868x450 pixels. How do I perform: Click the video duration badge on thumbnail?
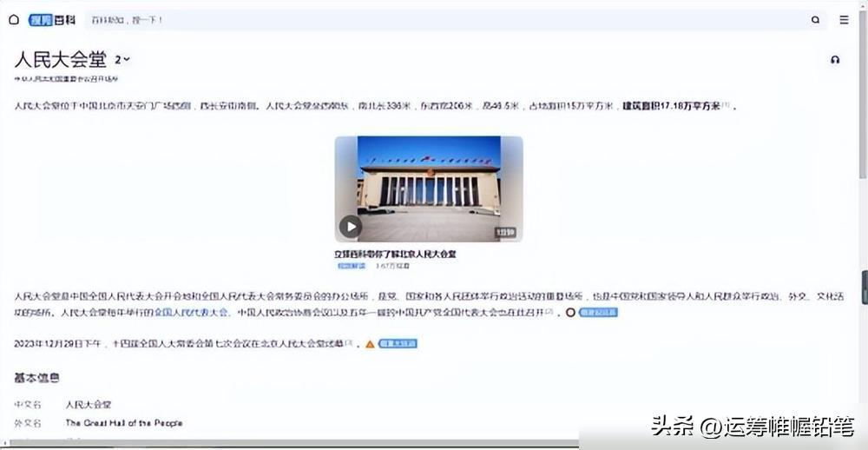tap(505, 233)
